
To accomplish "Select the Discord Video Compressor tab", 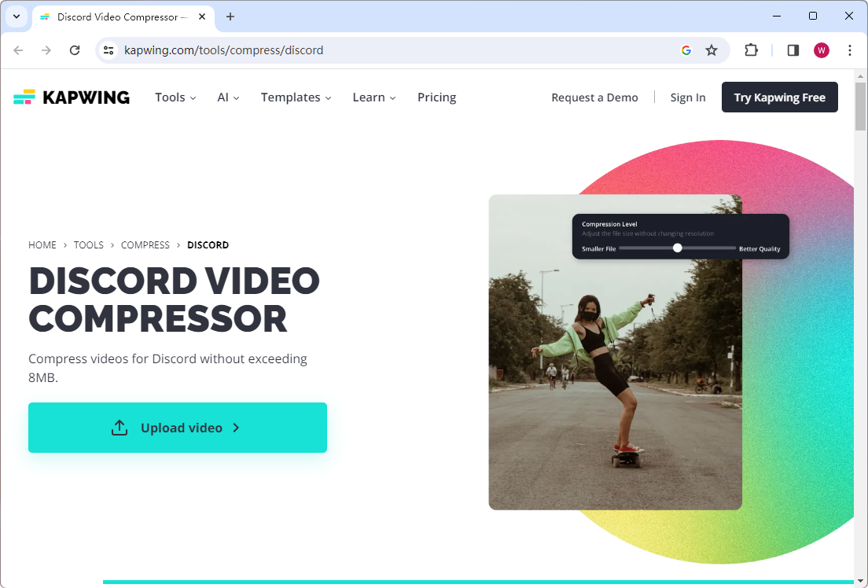I will point(123,17).
